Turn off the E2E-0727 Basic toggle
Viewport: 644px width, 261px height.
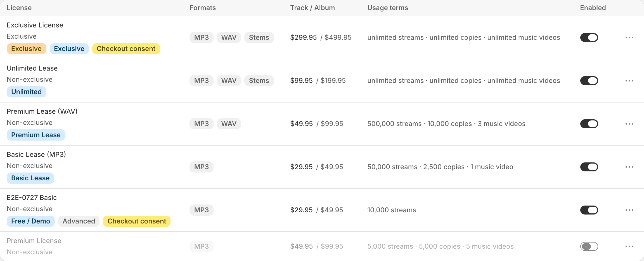click(589, 210)
